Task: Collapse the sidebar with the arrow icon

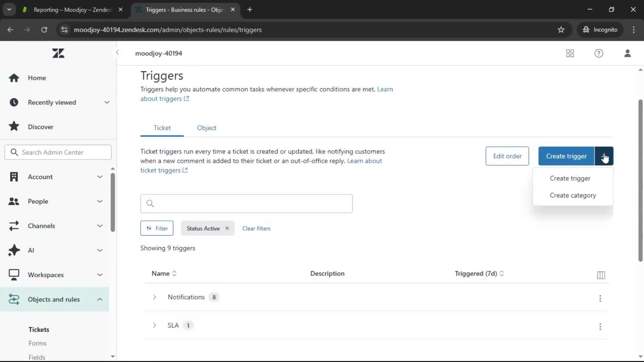Action: (117, 53)
